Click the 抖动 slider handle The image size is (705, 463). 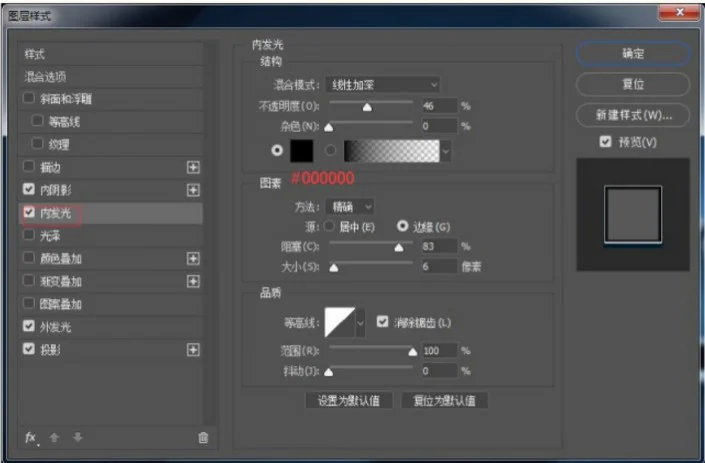(x=329, y=372)
